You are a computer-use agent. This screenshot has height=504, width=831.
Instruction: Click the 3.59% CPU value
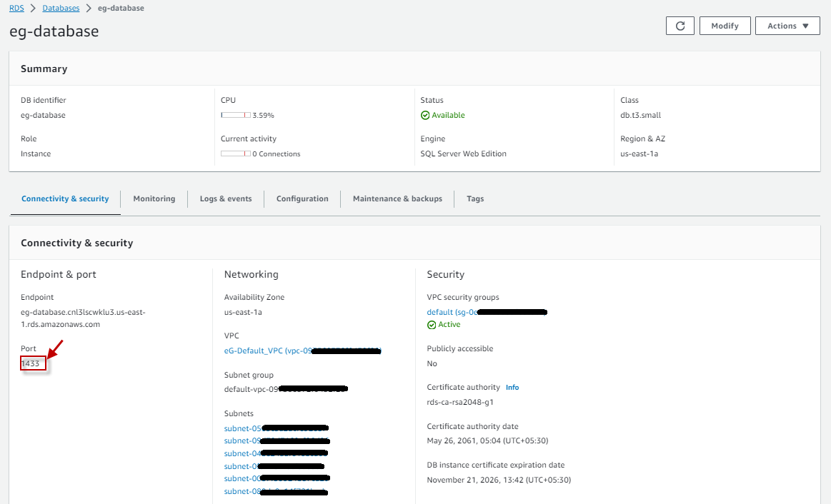tap(264, 116)
